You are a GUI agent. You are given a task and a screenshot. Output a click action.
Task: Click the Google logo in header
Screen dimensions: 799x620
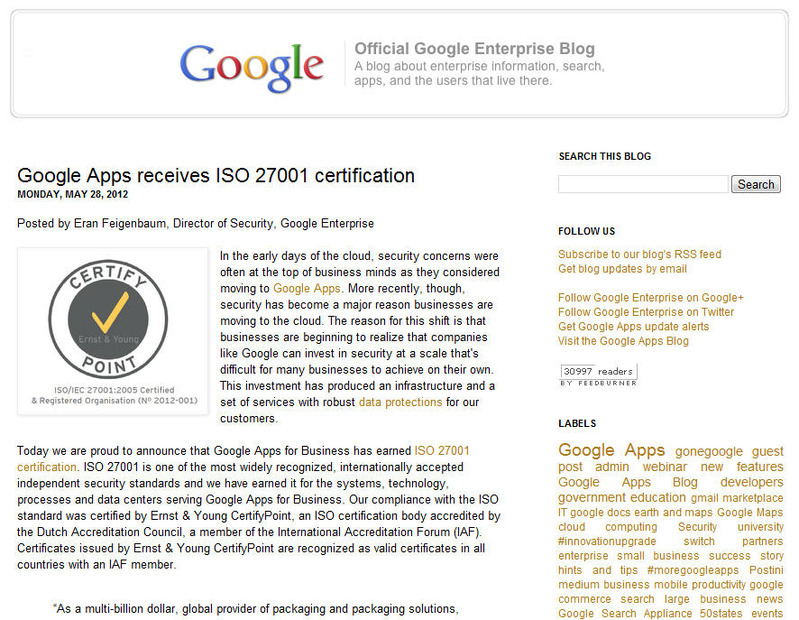[252, 67]
